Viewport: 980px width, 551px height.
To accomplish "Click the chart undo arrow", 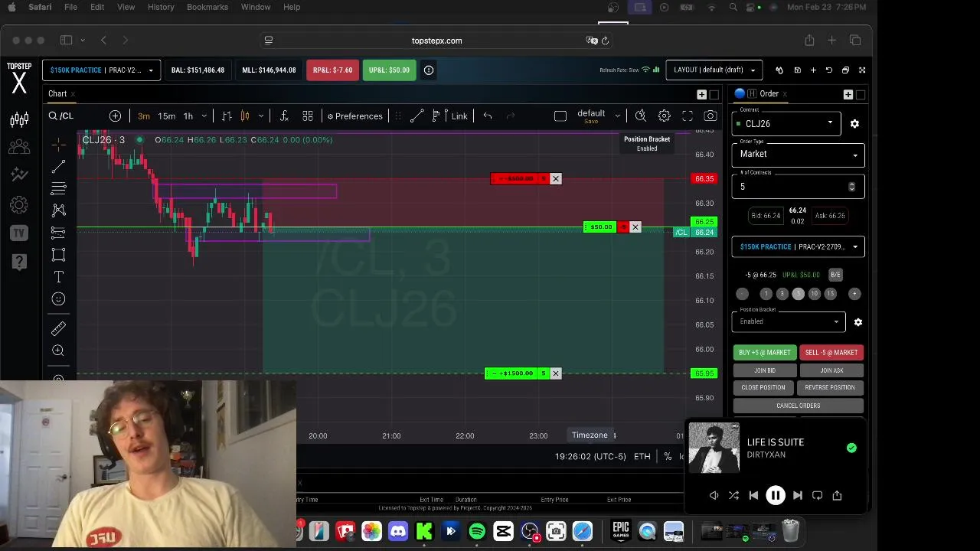I will [x=488, y=116].
